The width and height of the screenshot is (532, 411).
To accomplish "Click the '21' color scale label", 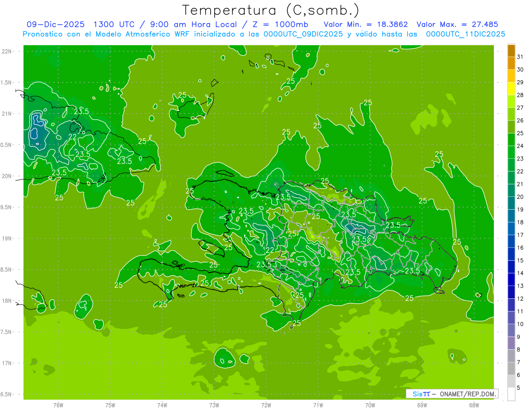I will [520, 184].
